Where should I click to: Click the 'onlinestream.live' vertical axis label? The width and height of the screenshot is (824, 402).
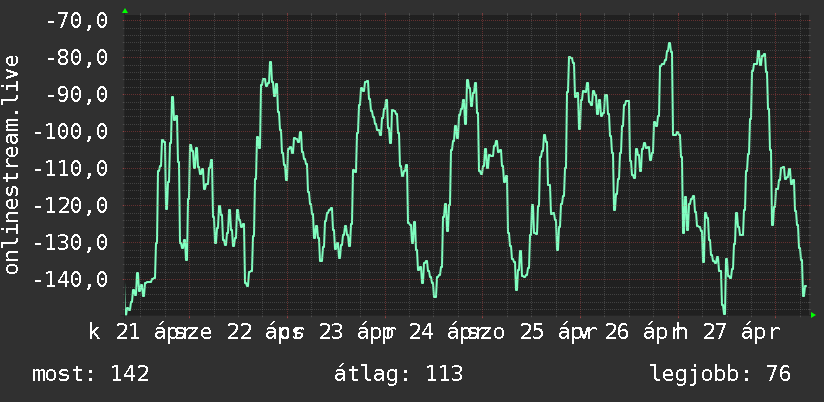tap(11, 164)
